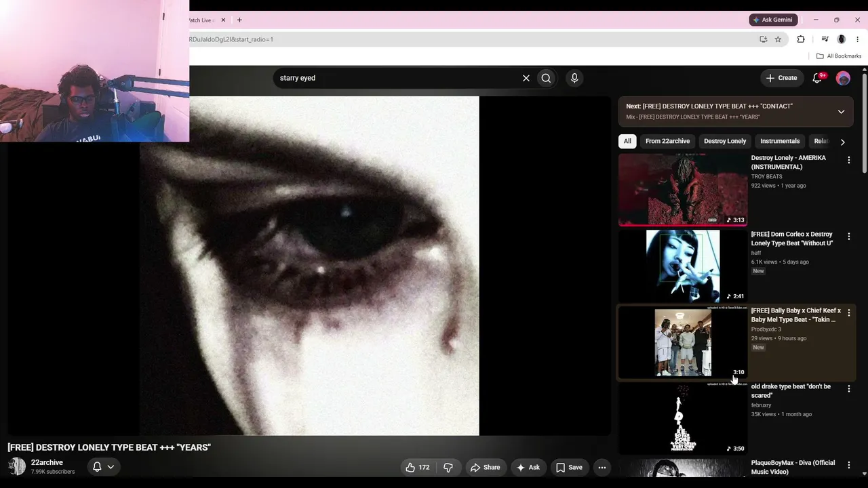This screenshot has width=868, height=488.
Task: Show more filter chips with right arrow
Action: click(x=842, y=142)
